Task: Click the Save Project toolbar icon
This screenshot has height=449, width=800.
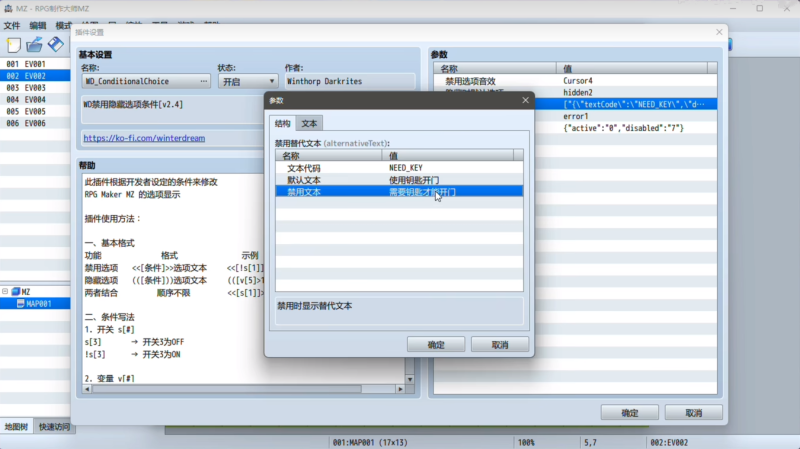Action: point(56,44)
